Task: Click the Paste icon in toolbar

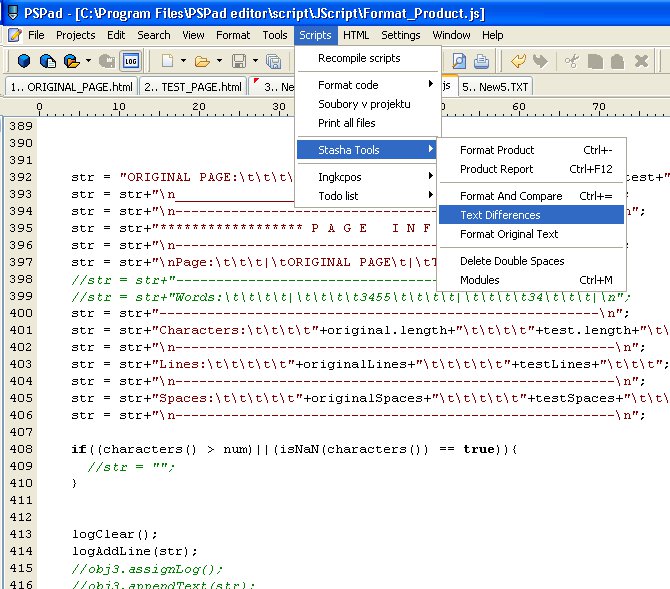Action: (x=617, y=61)
